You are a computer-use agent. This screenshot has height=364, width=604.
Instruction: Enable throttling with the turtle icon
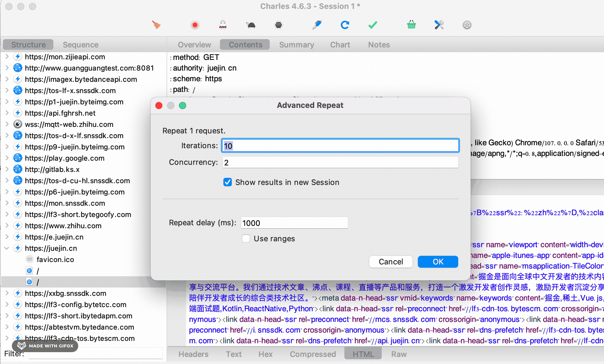click(x=251, y=25)
